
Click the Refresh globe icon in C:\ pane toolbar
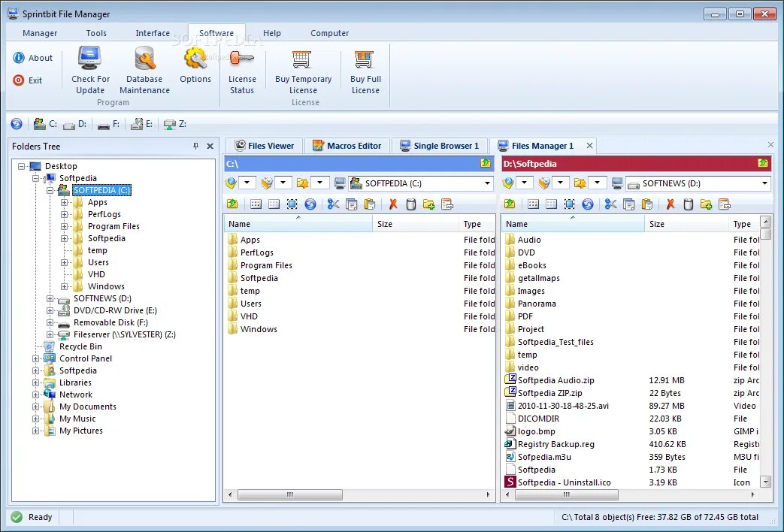pyautogui.click(x=310, y=204)
